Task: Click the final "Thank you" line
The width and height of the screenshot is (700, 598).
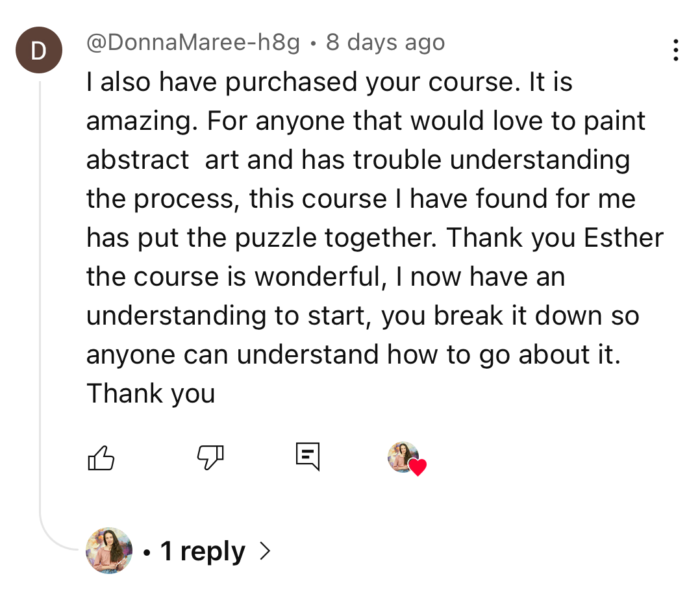Action: pos(151,393)
